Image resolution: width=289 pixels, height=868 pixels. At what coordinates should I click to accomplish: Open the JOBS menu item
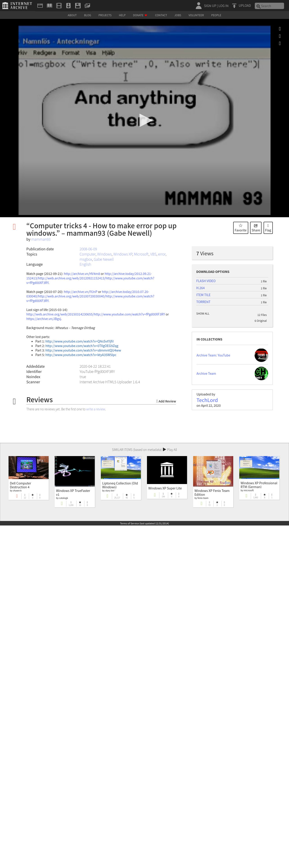(x=178, y=15)
